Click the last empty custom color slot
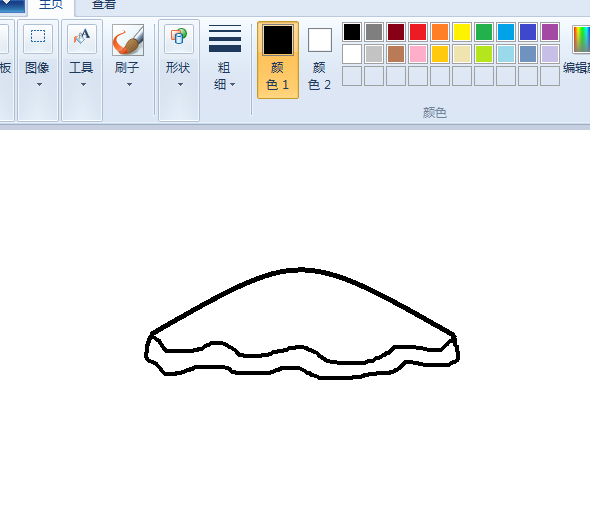This screenshot has height=523, width=590. point(550,76)
